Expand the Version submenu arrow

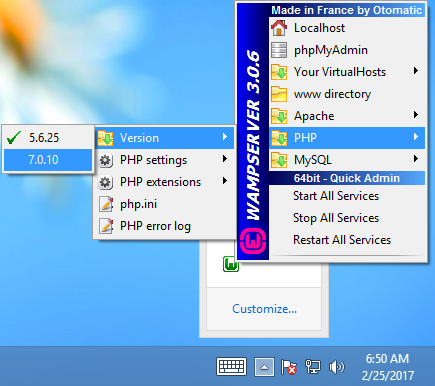coord(225,137)
